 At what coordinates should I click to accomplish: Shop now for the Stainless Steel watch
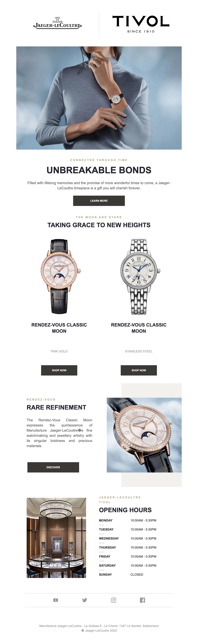[139, 370]
